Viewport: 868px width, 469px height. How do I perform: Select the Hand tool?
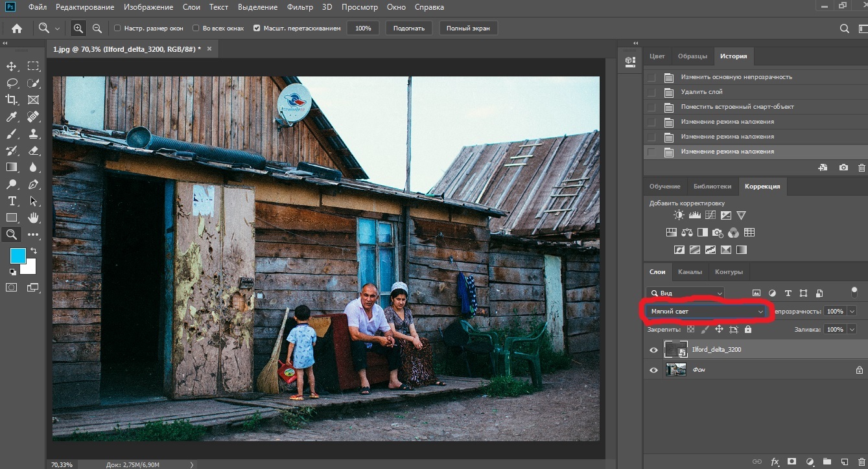(33, 218)
